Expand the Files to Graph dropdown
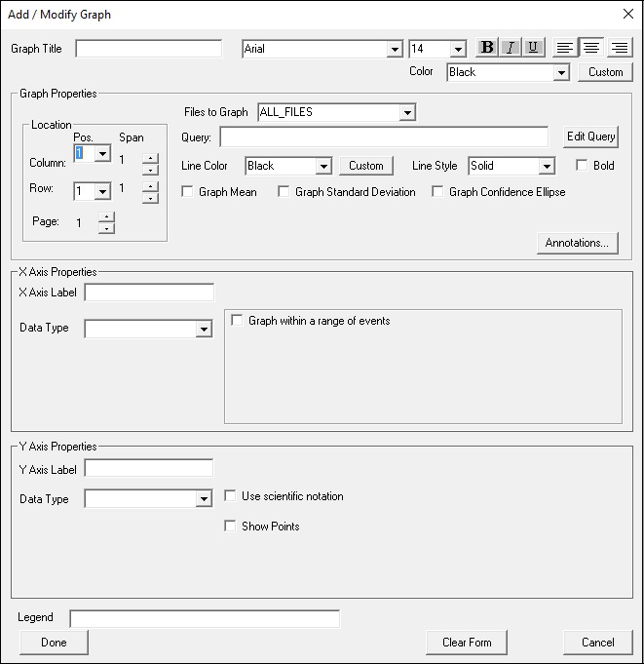This screenshot has height=664, width=644. click(407, 113)
